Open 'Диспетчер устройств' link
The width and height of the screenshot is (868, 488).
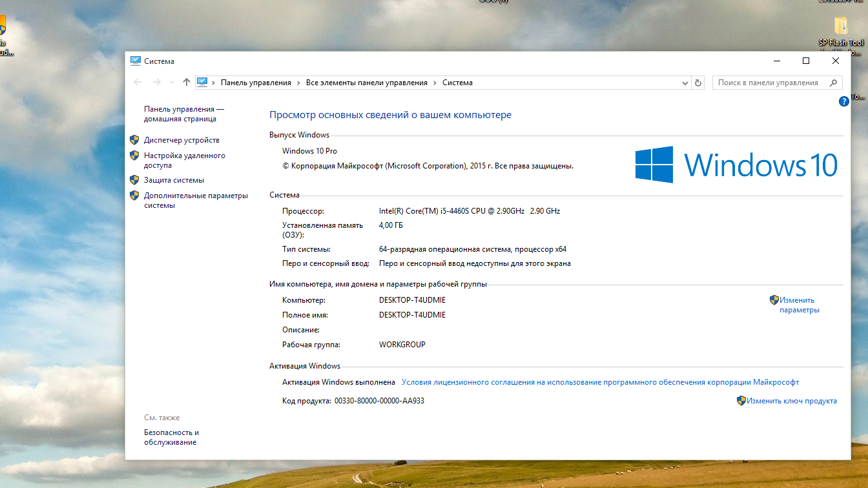pos(181,140)
